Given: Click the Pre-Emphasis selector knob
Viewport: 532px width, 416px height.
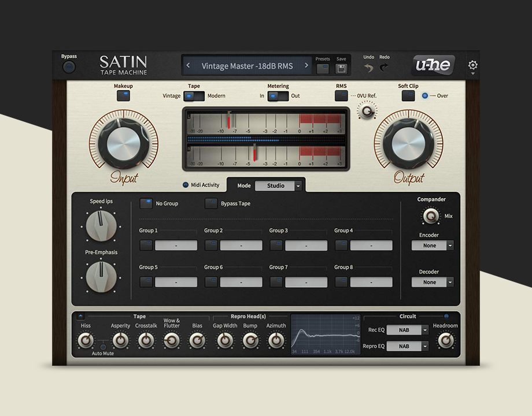Looking at the screenshot, I should pyautogui.click(x=101, y=277).
